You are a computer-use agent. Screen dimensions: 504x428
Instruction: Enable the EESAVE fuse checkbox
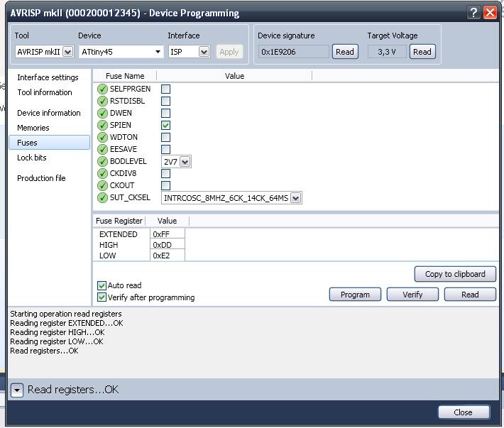tap(165, 150)
